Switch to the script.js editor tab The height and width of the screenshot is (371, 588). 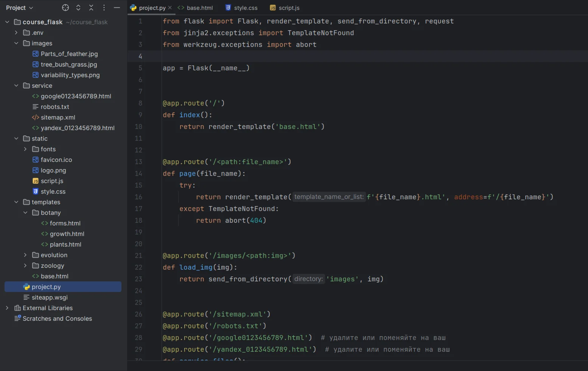[x=285, y=8]
